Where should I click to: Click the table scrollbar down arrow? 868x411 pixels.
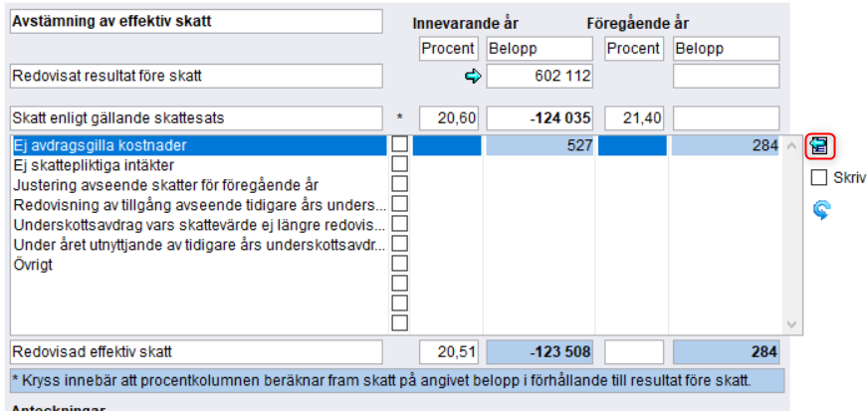coord(791,324)
